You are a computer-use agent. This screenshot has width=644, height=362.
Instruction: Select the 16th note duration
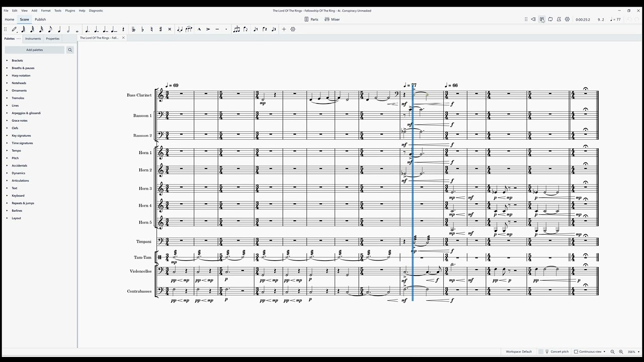coord(41,29)
